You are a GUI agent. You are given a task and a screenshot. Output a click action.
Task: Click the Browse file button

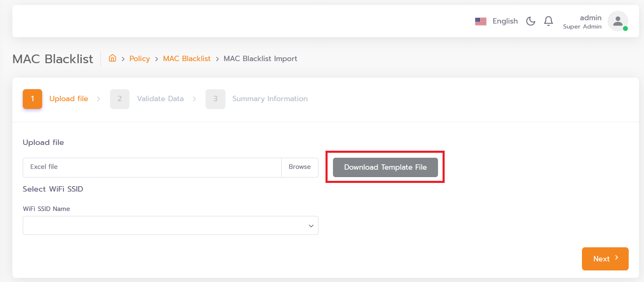(300, 167)
